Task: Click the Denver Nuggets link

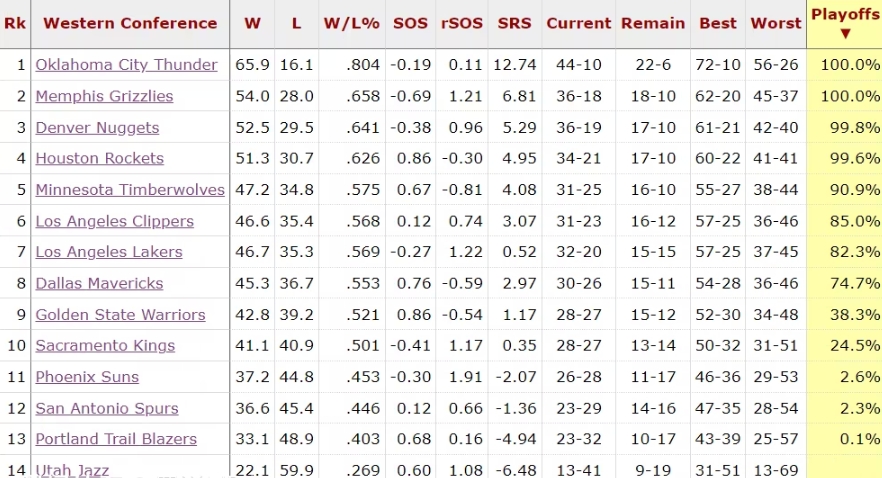Action: 97,128
